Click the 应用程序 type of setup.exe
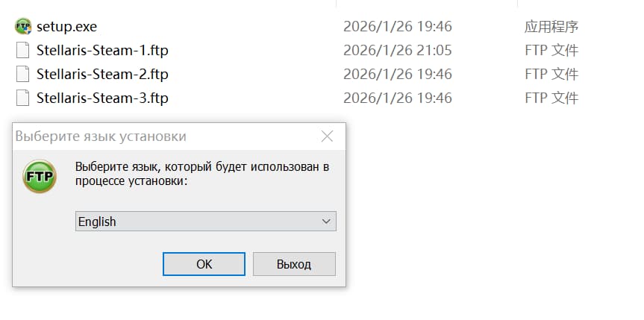This screenshot has height=320, width=644. (551, 27)
